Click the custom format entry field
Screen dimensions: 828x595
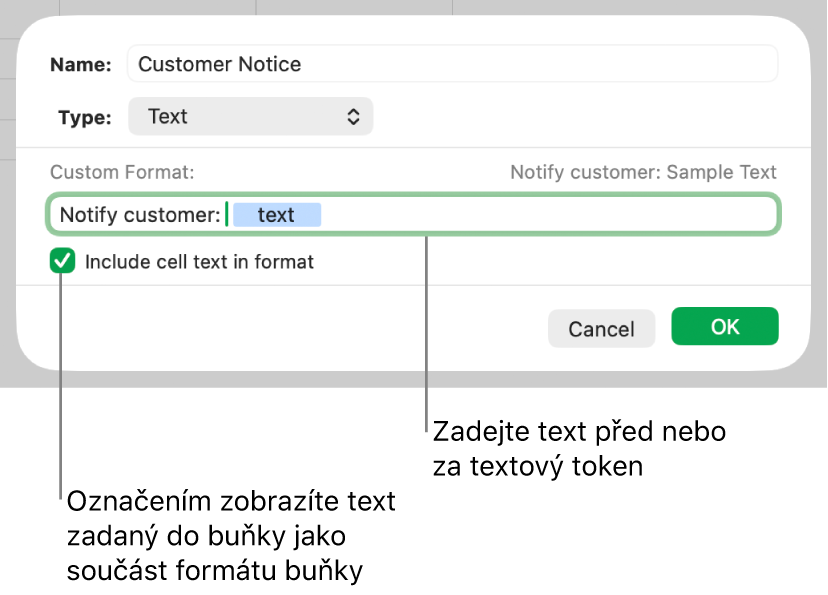pos(500,214)
